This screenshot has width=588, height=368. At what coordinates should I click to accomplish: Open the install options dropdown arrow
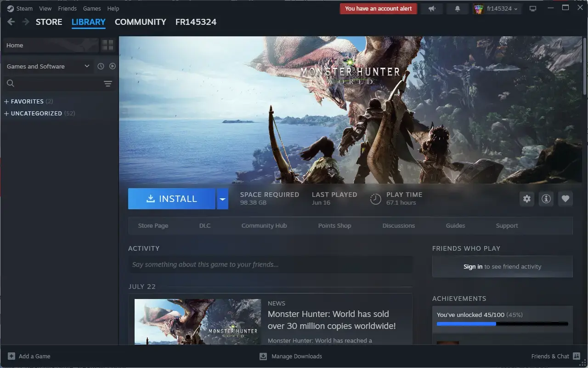tap(222, 199)
